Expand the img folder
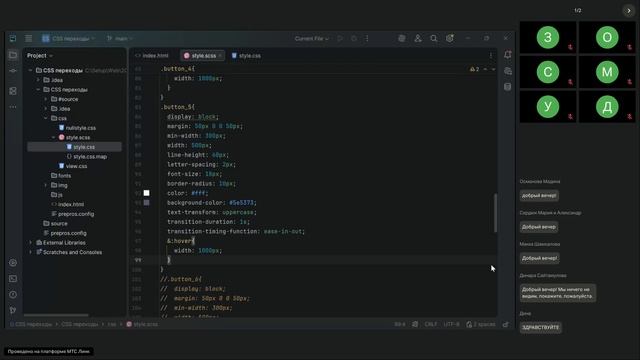640x360 pixels. [x=46, y=185]
